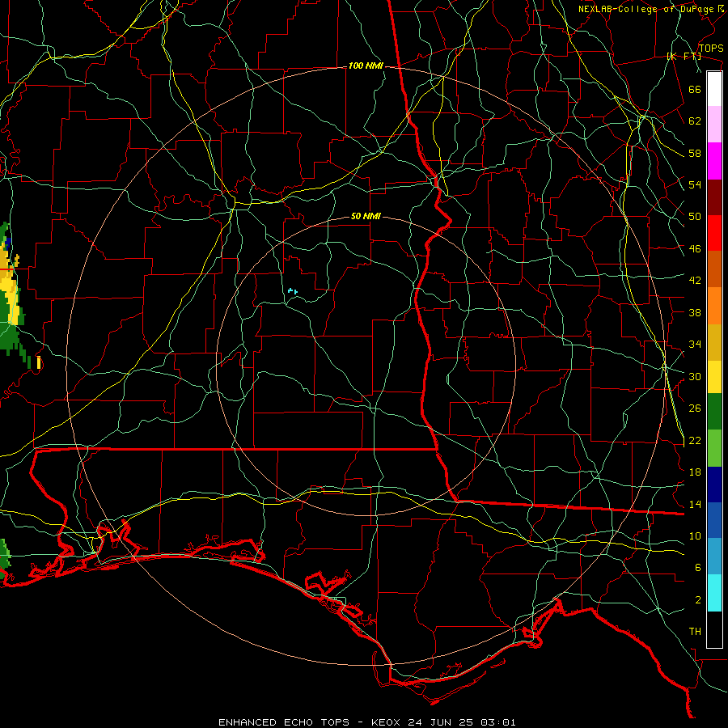Select the bright yellow legend swatch
Viewport: 728px width, 728px height.
coord(714,377)
